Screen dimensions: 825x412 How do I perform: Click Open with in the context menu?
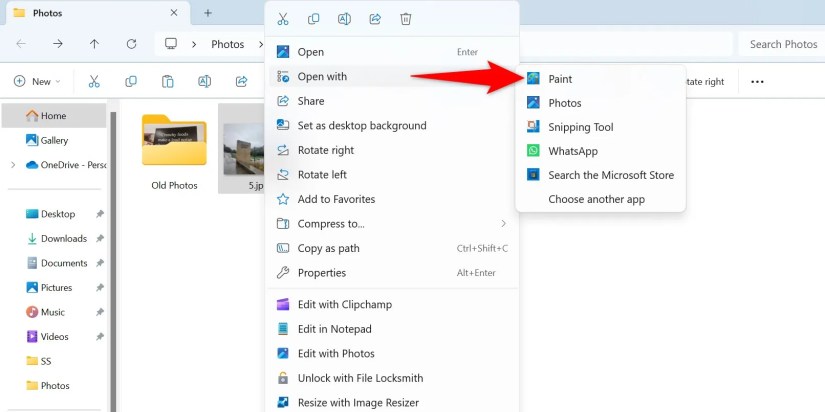coord(392,76)
